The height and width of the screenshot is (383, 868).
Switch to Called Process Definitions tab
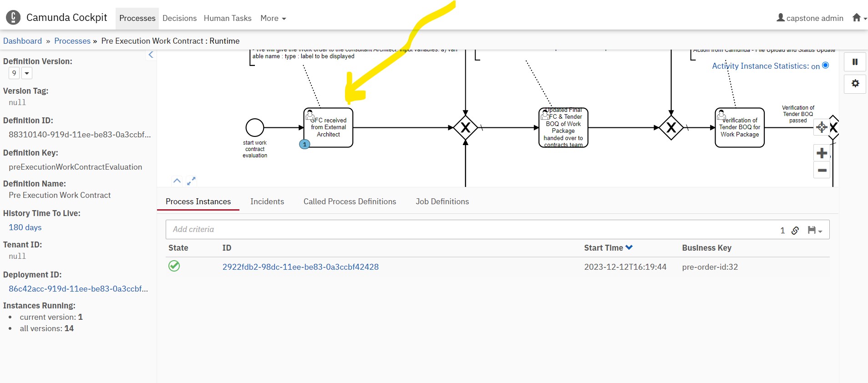click(350, 202)
